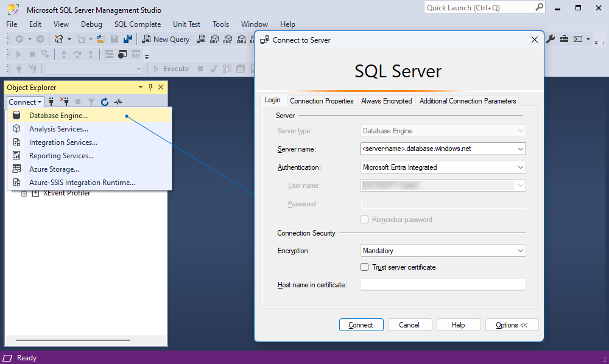Open Activity Monitor icon in Object Explorer
The width and height of the screenshot is (609, 364).
pyautogui.click(x=118, y=102)
